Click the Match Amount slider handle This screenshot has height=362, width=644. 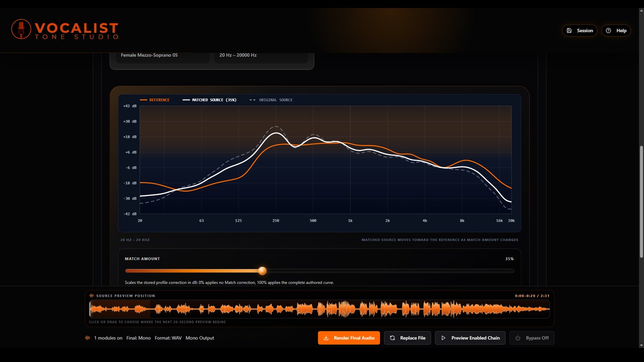262,271
